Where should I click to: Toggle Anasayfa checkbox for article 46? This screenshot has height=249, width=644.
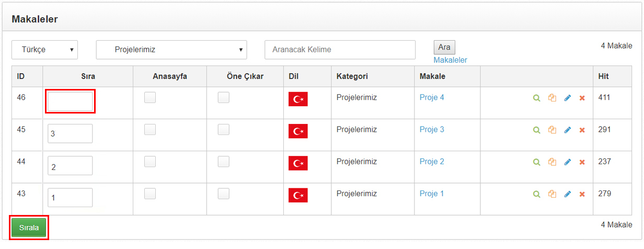point(150,97)
